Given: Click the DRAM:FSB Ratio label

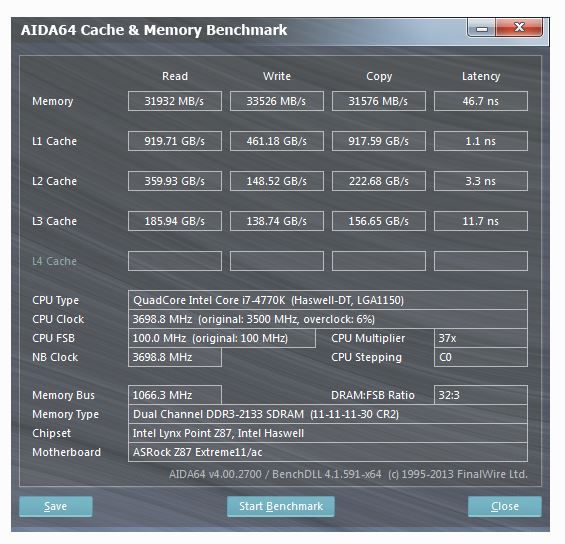Looking at the screenshot, I should click(x=373, y=395).
